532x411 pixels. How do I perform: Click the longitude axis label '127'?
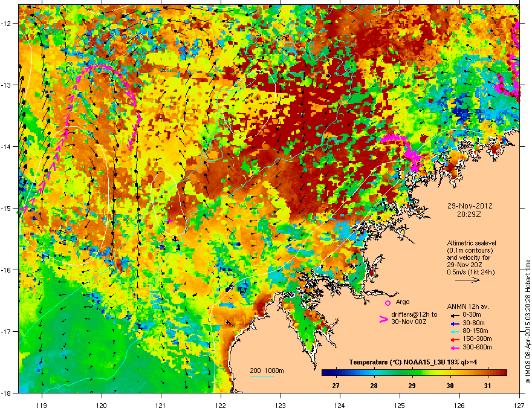(x=519, y=405)
